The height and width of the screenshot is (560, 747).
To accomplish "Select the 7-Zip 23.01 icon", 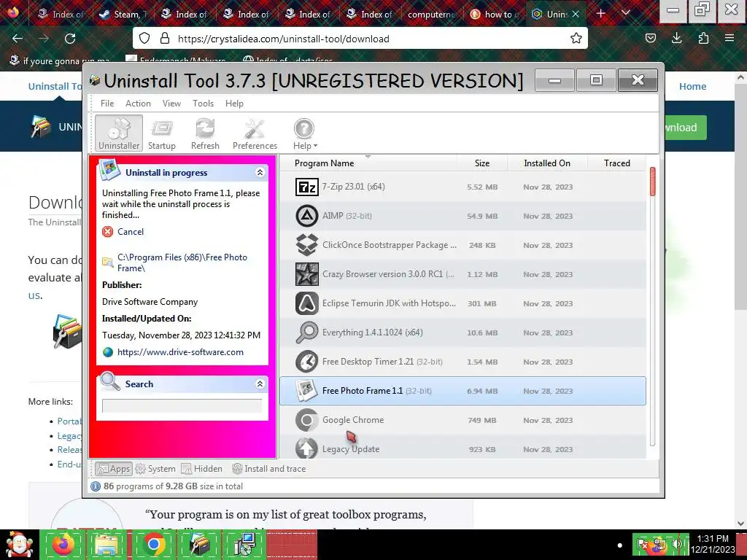I will pos(307,187).
